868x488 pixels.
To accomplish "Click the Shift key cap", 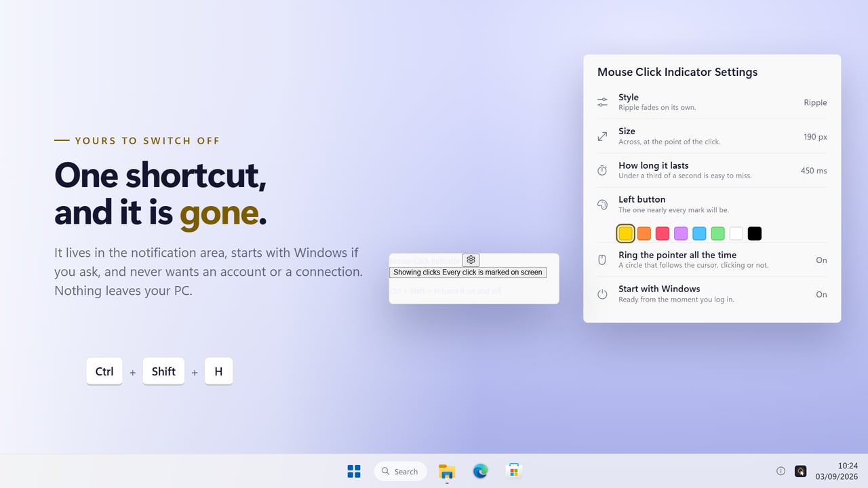I will click(163, 371).
